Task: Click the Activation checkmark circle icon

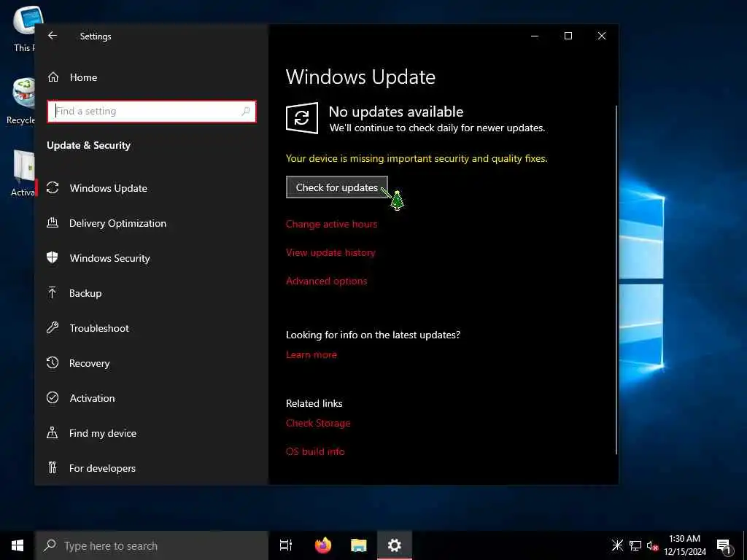Action: (x=53, y=397)
